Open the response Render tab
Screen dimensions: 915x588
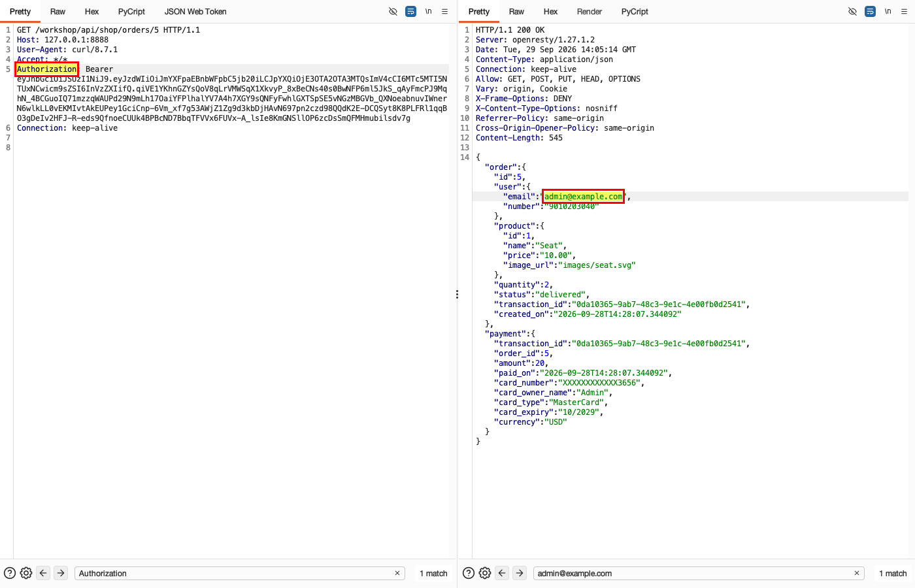pos(590,12)
